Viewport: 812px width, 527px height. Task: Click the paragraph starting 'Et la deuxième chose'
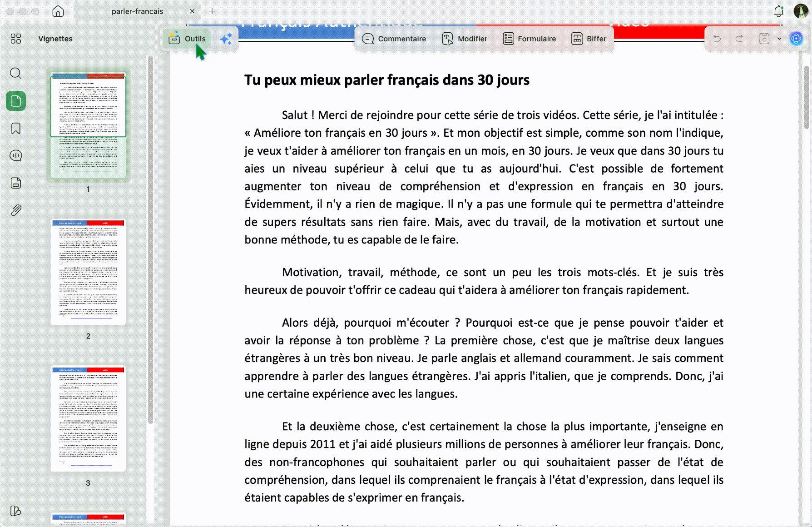[x=484, y=462]
